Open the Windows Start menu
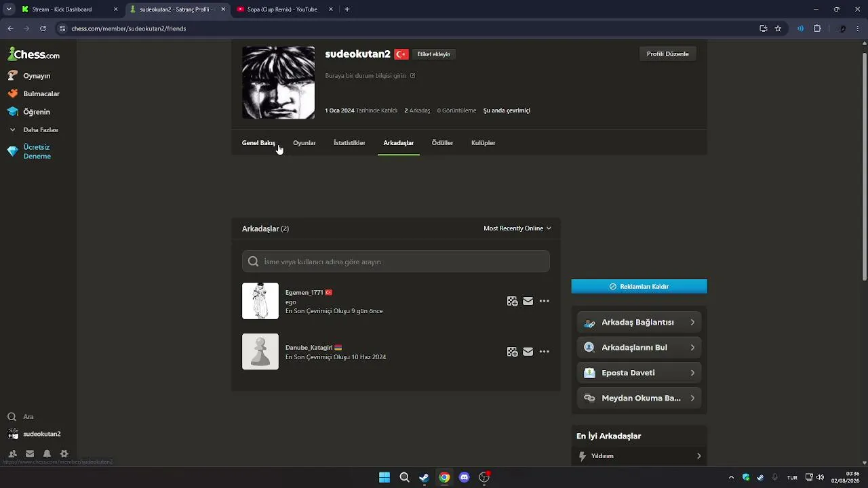Screen dimensions: 868x488 click(384, 477)
